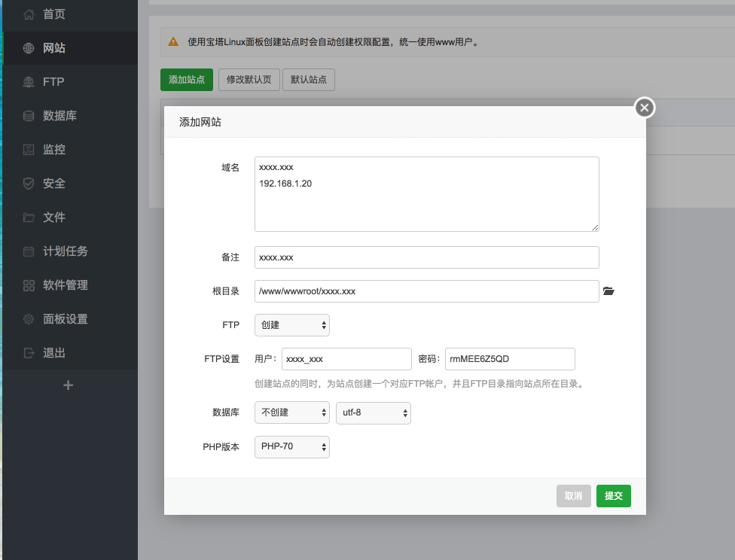Open the FTP section in the sidebar
Viewport: 735px width, 560px height.
coord(53,81)
